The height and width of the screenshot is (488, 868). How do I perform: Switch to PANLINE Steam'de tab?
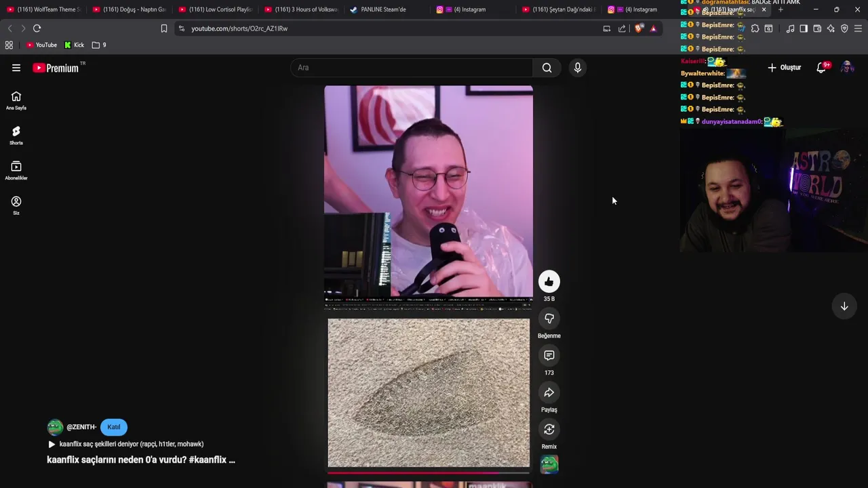tap(387, 9)
